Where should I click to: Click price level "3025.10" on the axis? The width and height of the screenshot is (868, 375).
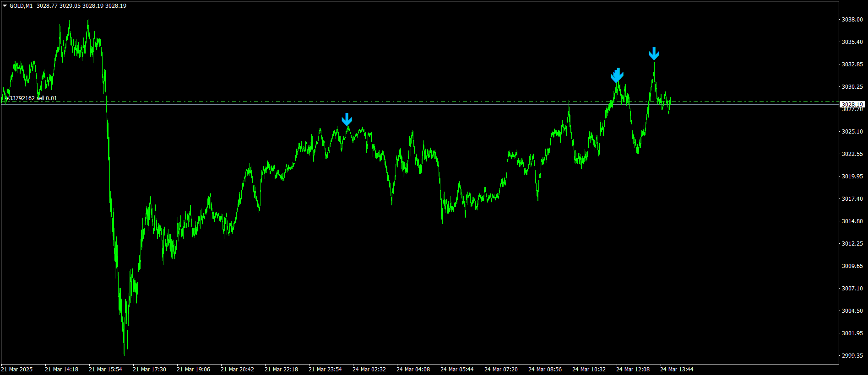[x=852, y=132]
